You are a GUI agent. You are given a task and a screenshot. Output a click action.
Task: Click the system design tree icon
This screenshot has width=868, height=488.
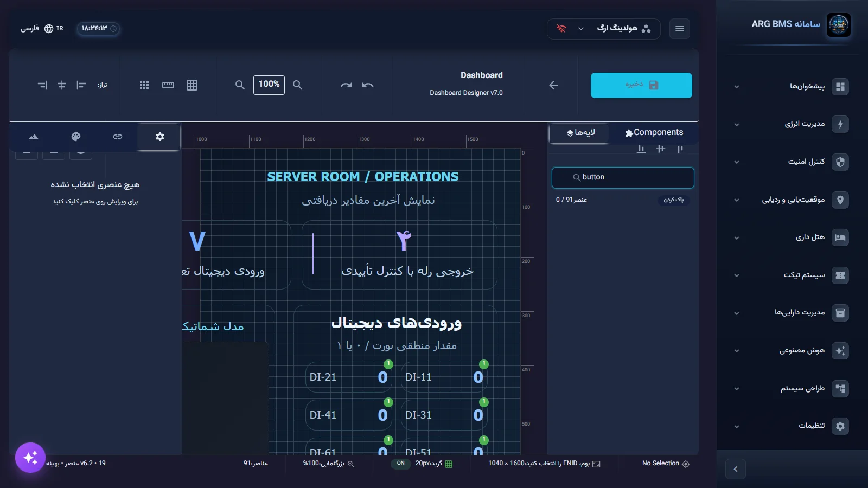pyautogui.click(x=840, y=389)
